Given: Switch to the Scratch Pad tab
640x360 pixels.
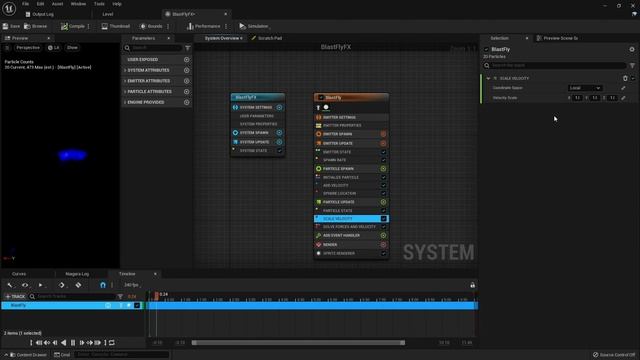Looking at the screenshot, I should click(x=267, y=38).
